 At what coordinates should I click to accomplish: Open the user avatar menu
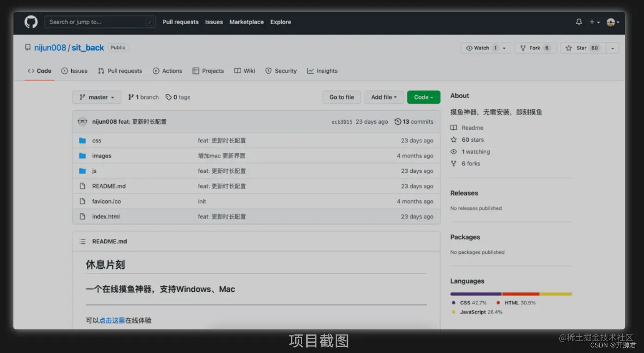(x=613, y=22)
